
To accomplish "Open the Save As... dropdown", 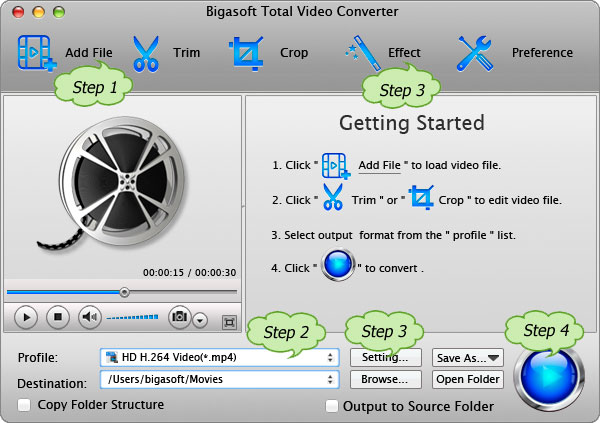I will pyautogui.click(x=468, y=358).
